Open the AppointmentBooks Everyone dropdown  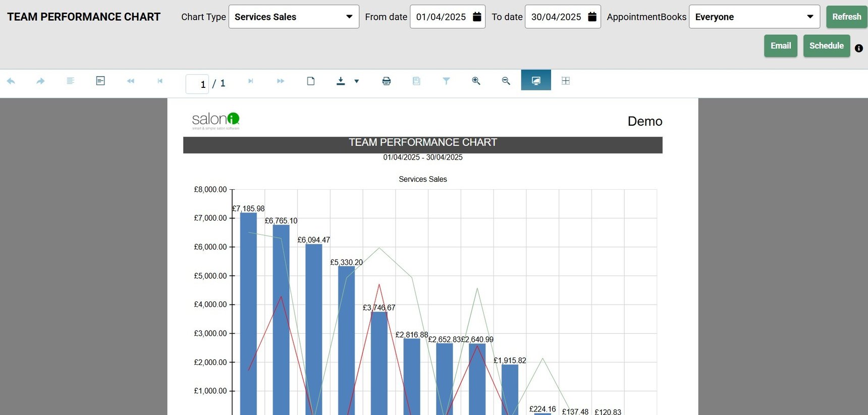point(754,17)
